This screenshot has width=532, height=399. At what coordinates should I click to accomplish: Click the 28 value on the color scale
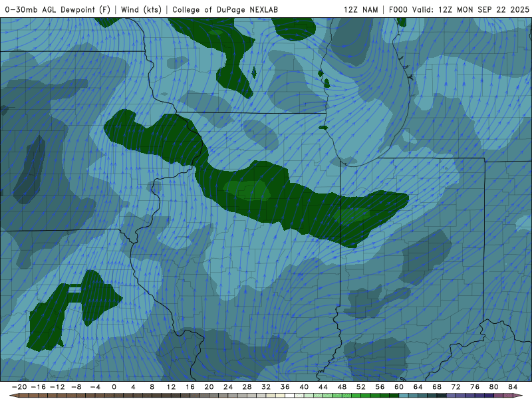point(247,387)
